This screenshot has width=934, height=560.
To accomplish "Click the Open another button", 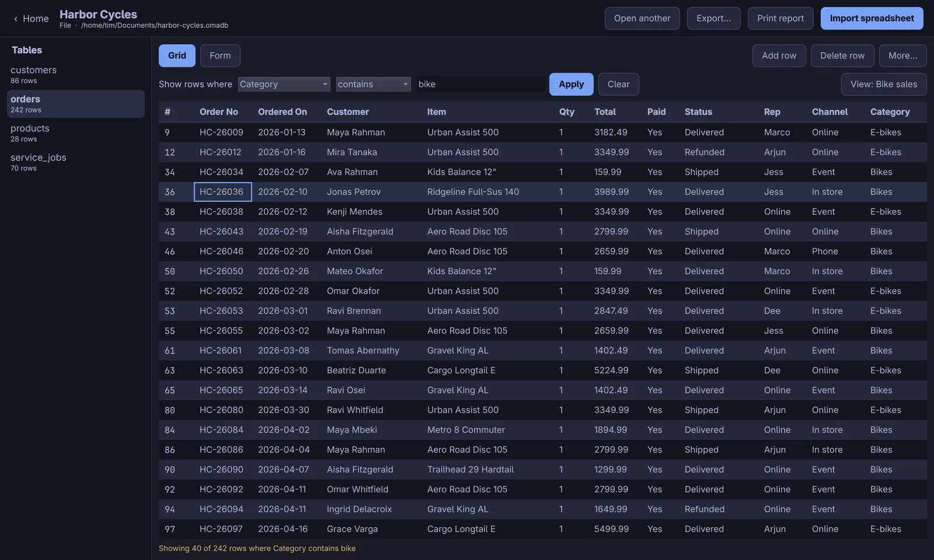I will (642, 18).
